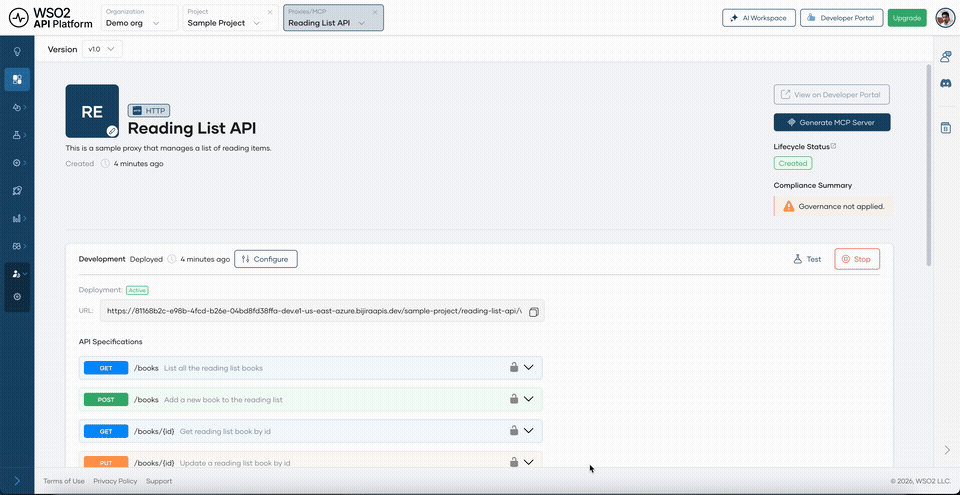Open the Developer Portal button
960x495 pixels.
pos(841,18)
